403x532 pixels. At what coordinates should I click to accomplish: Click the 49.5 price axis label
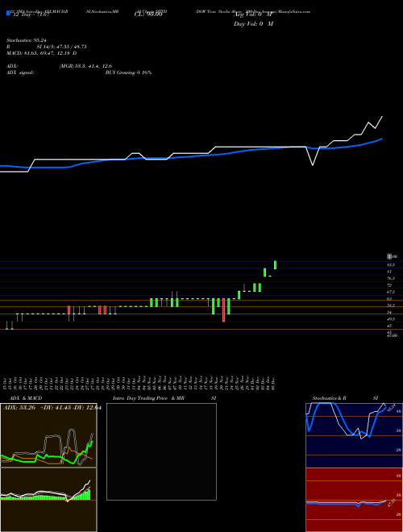point(390,319)
